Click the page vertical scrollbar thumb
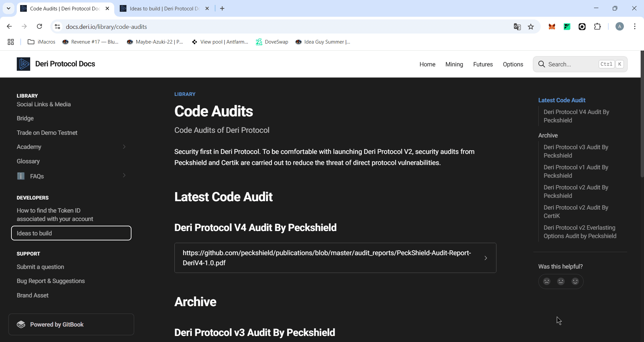The height and width of the screenshot is (342, 644). pyautogui.click(x=642, y=114)
